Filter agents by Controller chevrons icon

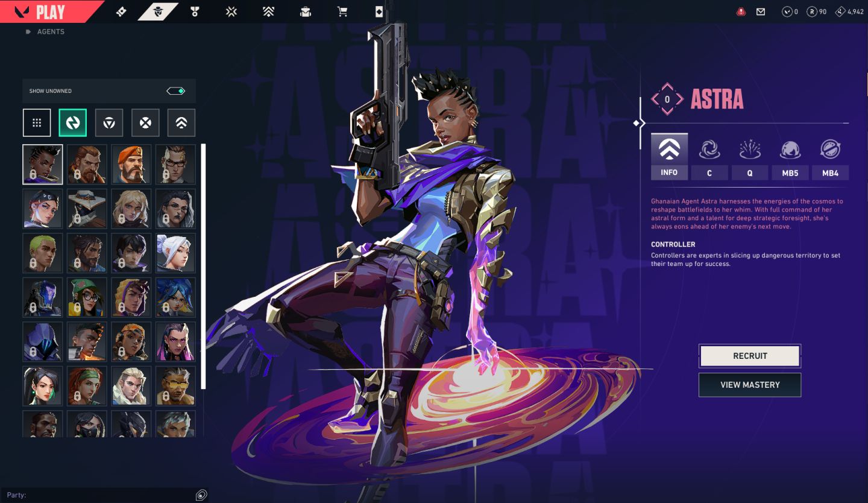point(181,123)
